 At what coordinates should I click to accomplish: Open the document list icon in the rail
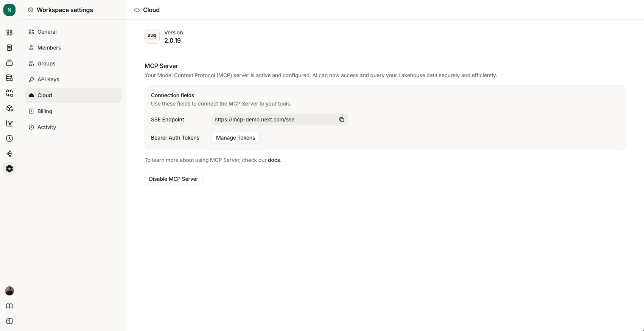9,48
